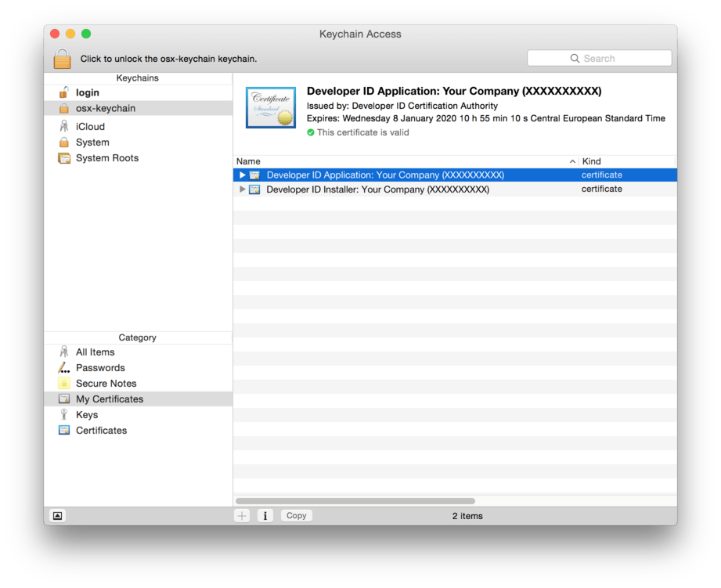Click the Secure Notes category icon
Image resolution: width=721 pixels, height=588 pixels.
pyautogui.click(x=63, y=383)
